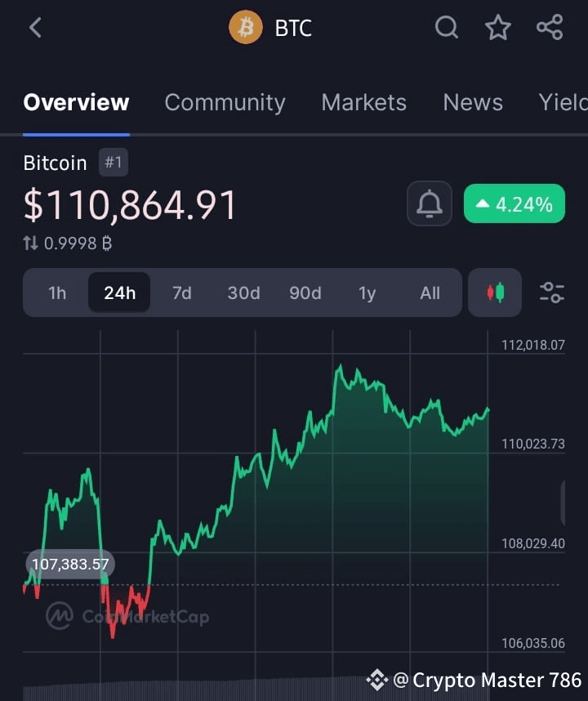The width and height of the screenshot is (588, 701).
Task: Add BTC to watchlist via star icon
Action: [497, 28]
